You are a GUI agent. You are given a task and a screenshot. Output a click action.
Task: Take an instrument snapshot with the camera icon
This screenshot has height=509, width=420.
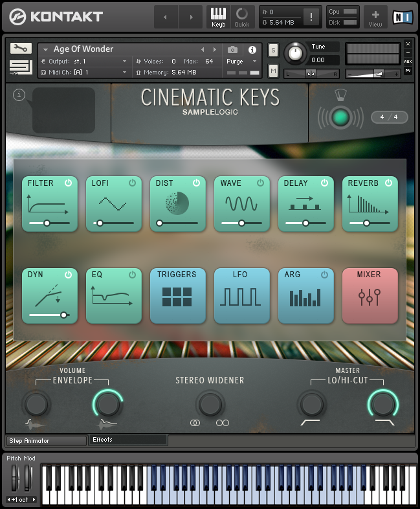click(x=232, y=50)
